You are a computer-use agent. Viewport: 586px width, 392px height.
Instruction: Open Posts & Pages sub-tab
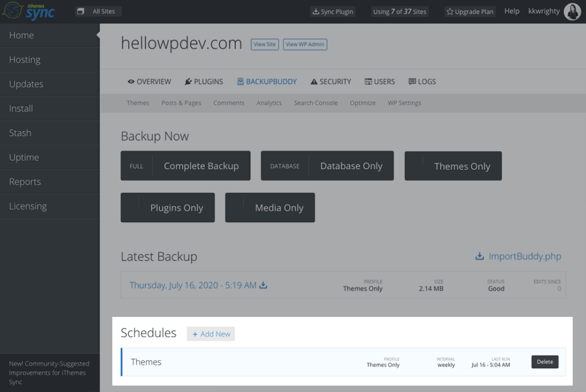tap(181, 103)
